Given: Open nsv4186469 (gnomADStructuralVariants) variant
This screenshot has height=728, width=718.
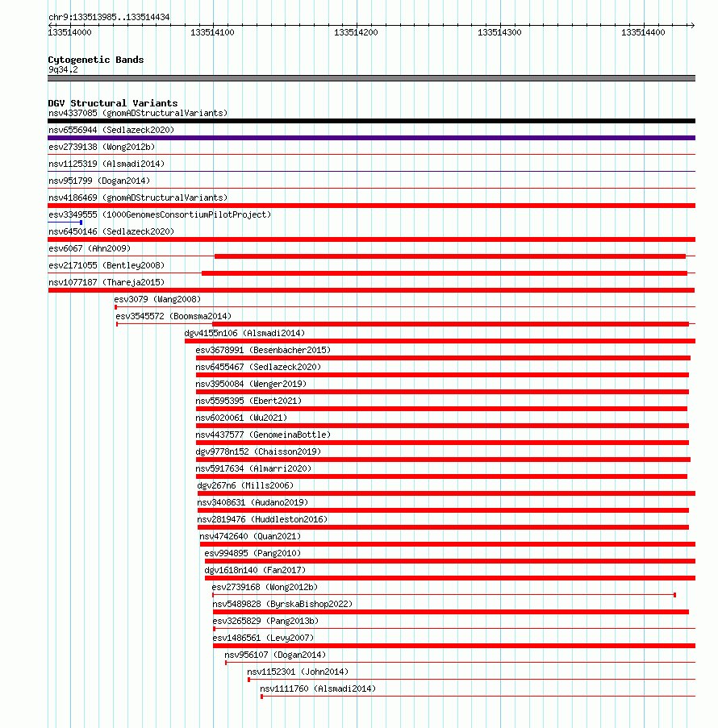Looking at the screenshot, I should coord(138,198).
